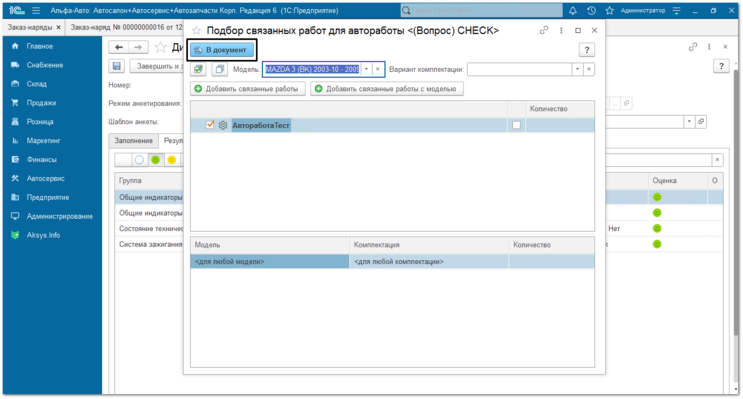Add dialog to favorites with star icon

(197, 31)
